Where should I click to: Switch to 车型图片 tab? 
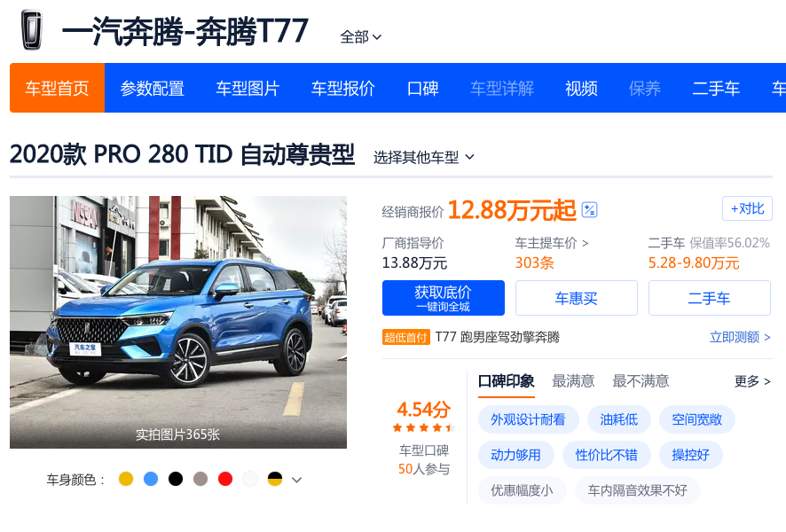(x=248, y=88)
